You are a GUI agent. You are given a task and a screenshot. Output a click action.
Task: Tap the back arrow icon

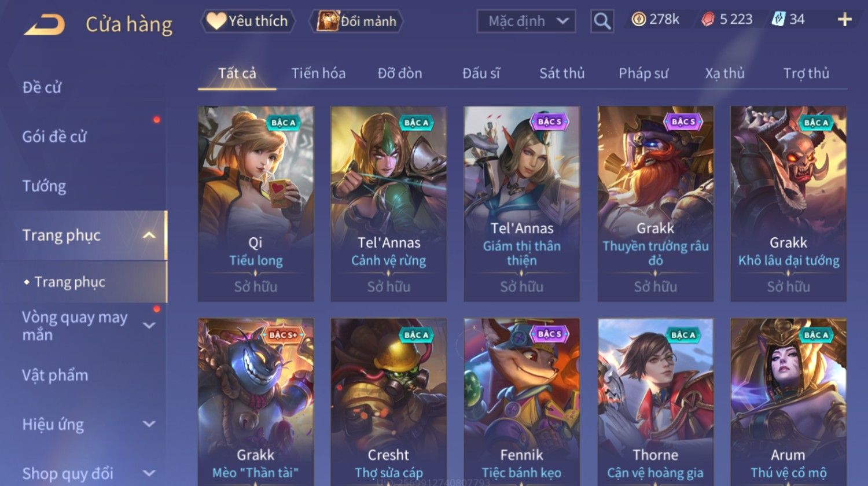click(x=45, y=25)
